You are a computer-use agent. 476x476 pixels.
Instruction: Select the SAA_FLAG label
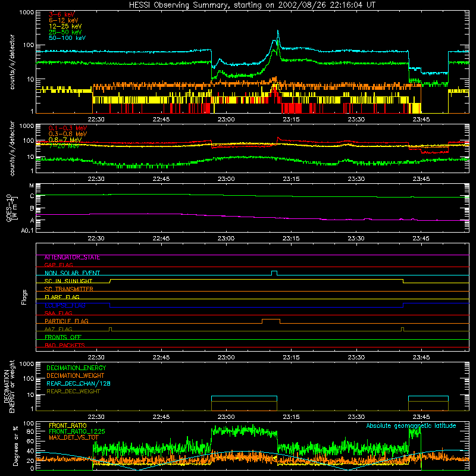coord(58,313)
